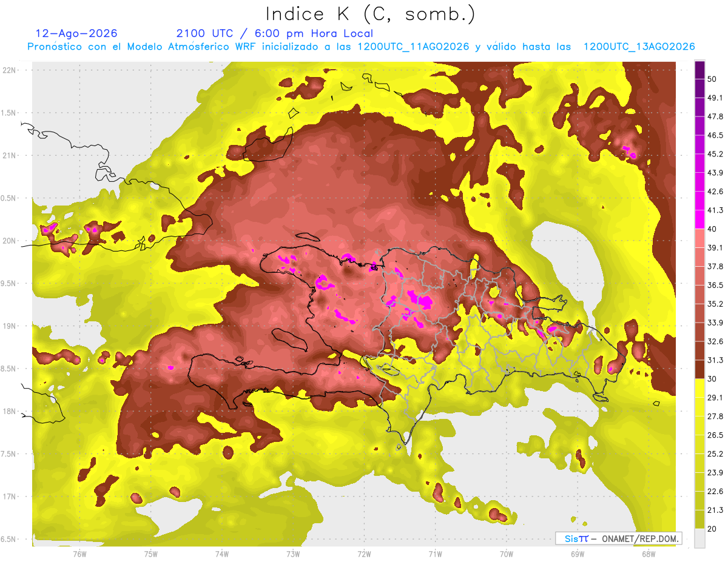
Task: Click the '43.9' legend value
Action: tap(715, 173)
